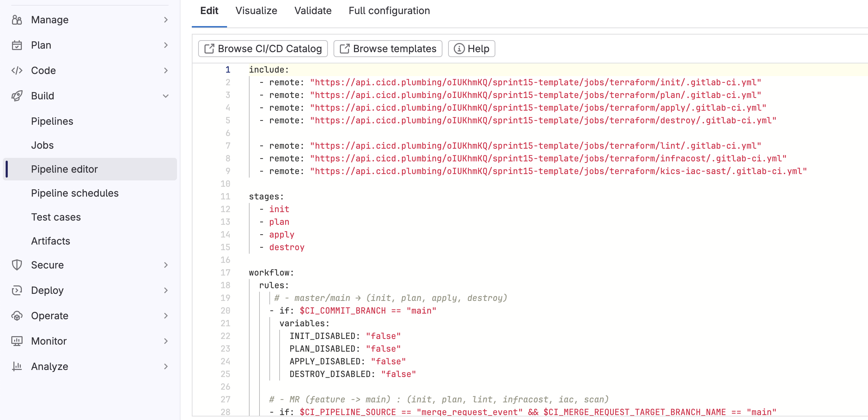Click the Analyze chart icon
868x420 pixels.
coord(17,366)
